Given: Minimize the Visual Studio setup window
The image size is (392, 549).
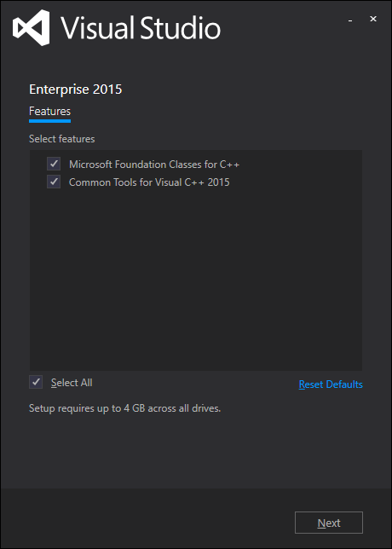Looking at the screenshot, I should coord(350,20).
